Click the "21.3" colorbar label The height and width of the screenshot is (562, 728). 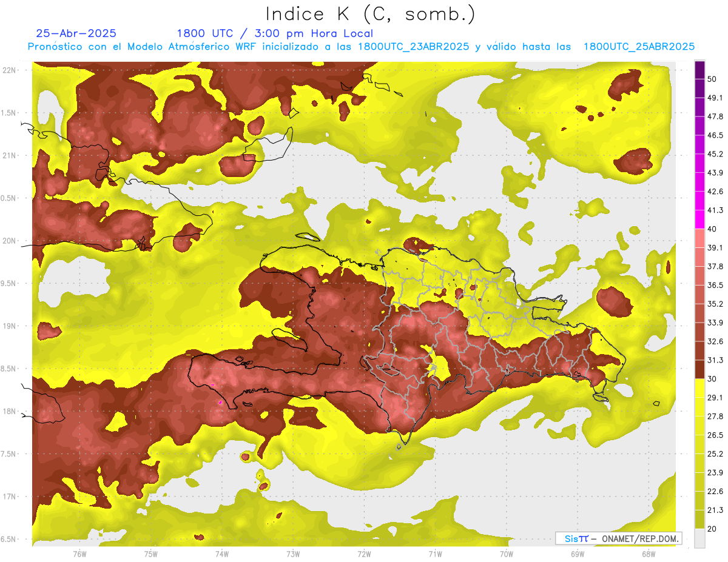click(x=715, y=510)
